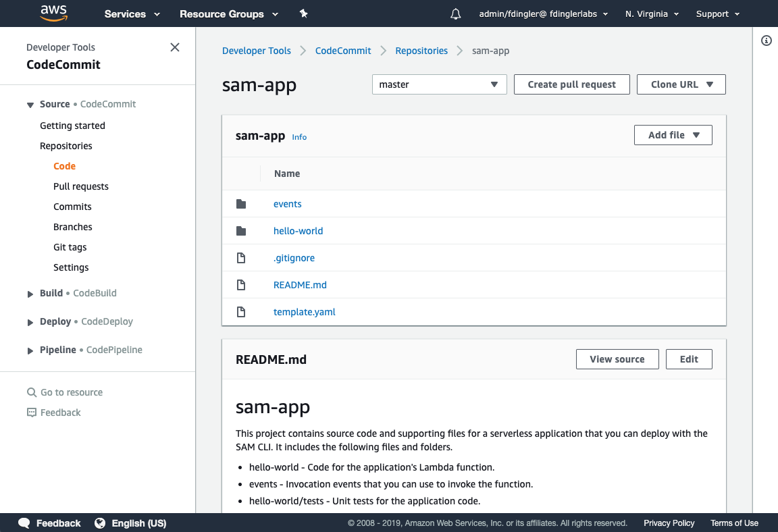Click English (US) language selector

pos(139,523)
